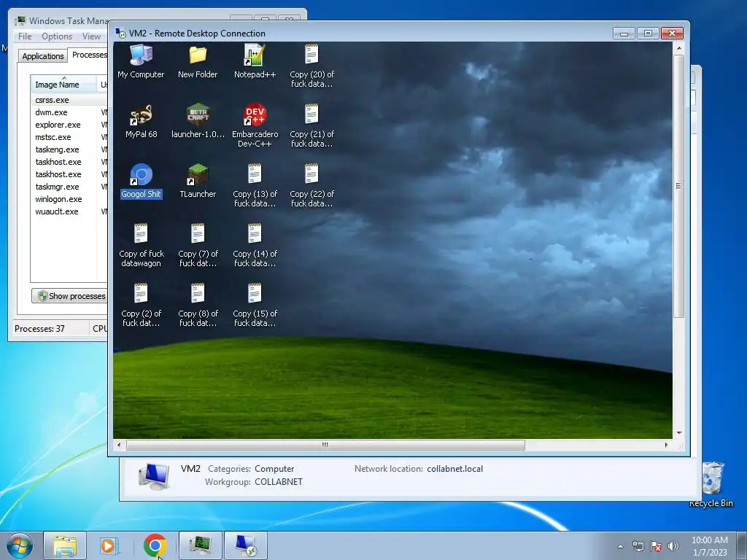Select the Copy (13) of fuck data file
Image resolution: width=747 pixels, height=560 pixels.
coord(255,186)
